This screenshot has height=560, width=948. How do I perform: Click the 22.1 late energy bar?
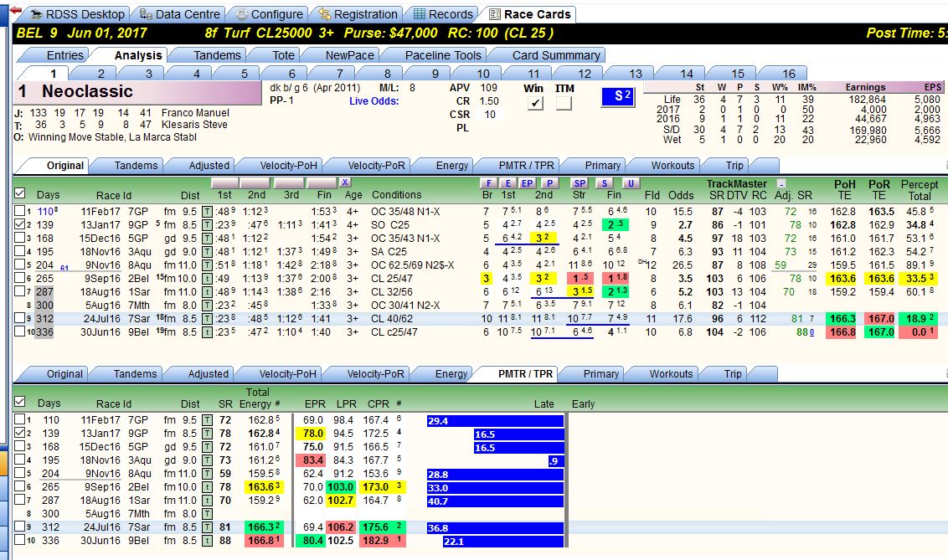503,542
